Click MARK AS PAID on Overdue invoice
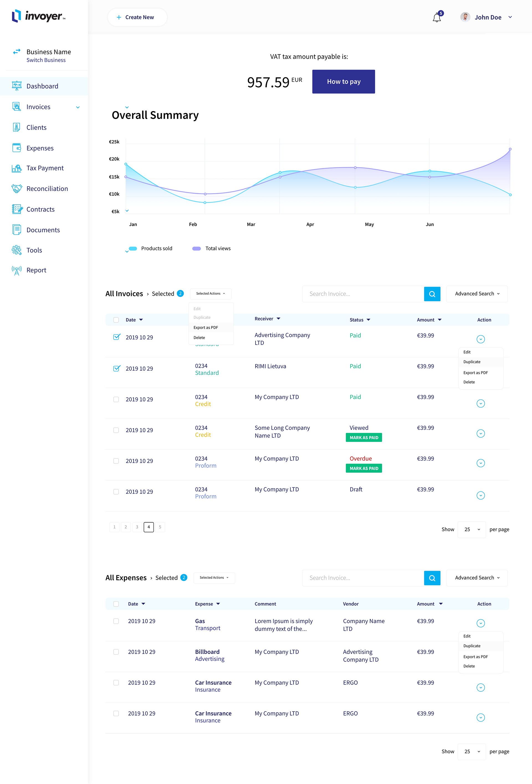The width and height of the screenshot is (532, 784). [364, 468]
